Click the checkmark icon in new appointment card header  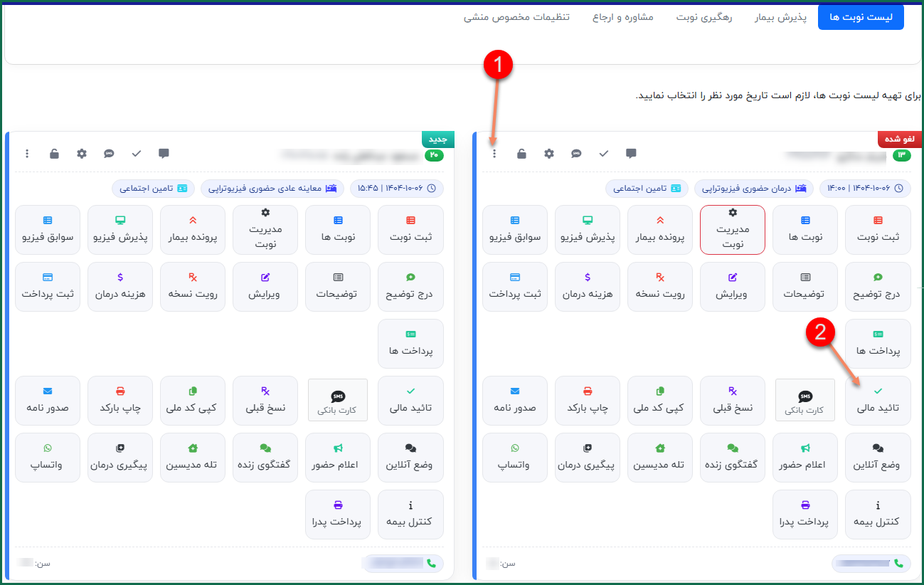pos(137,154)
